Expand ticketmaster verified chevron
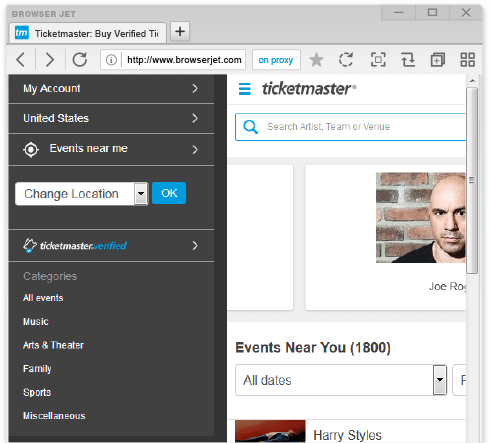Image resolution: width=490 pixels, height=443 pixels. click(195, 246)
